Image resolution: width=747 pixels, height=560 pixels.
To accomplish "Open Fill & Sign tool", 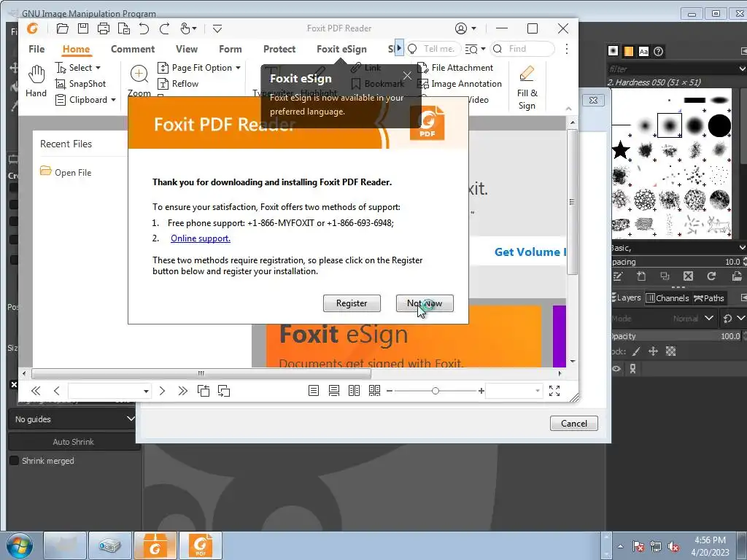I will coord(527,87).
